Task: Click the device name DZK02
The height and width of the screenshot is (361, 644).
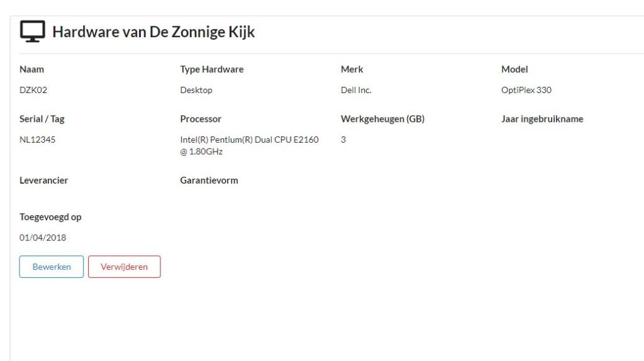Action: 33,90
